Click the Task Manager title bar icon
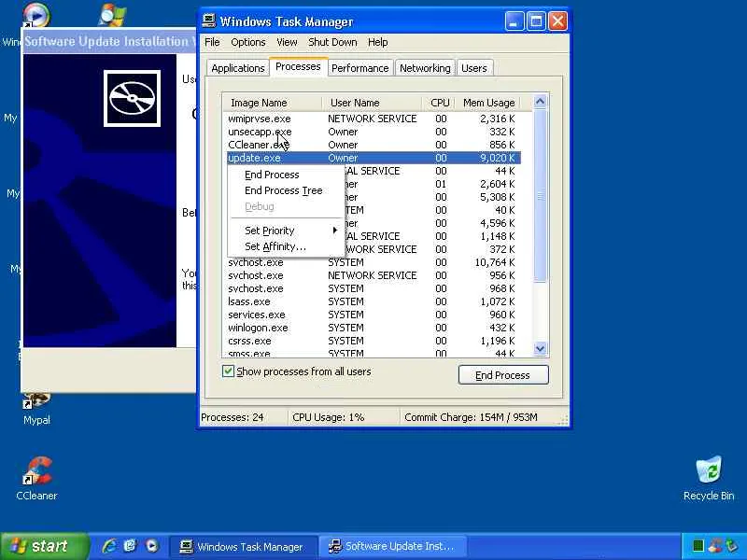 pos(209,21)
